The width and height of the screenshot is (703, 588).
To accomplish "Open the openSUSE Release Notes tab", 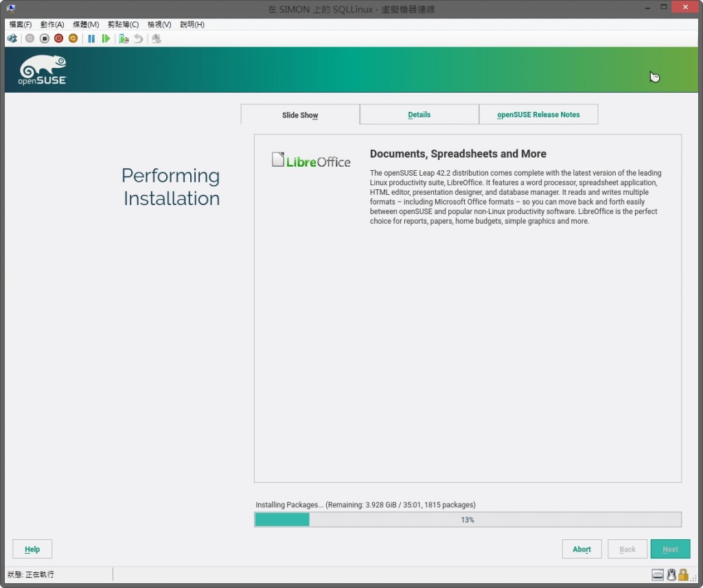I will click(x=538, y=115).
